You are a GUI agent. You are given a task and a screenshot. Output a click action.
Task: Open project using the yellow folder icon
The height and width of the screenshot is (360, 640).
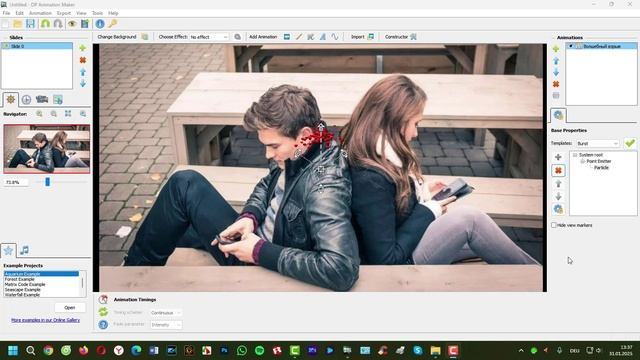coord(18,24)
